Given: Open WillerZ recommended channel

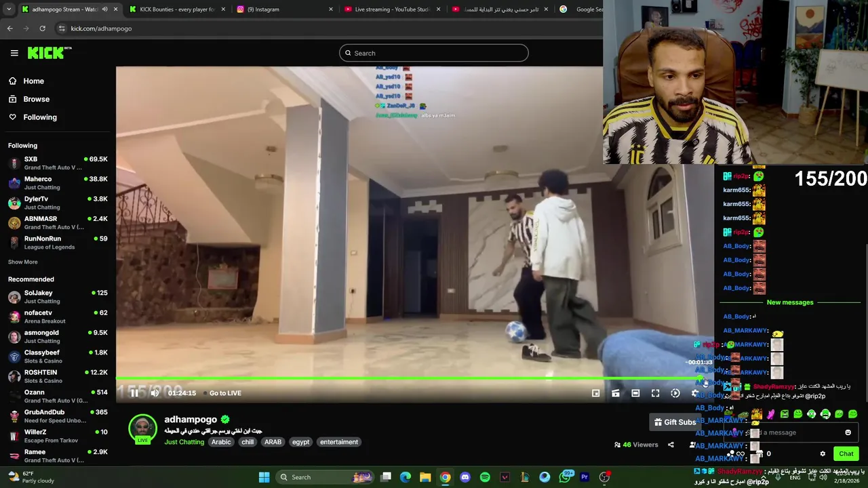Looking at the screenshot, I should [x=58, y=436].
